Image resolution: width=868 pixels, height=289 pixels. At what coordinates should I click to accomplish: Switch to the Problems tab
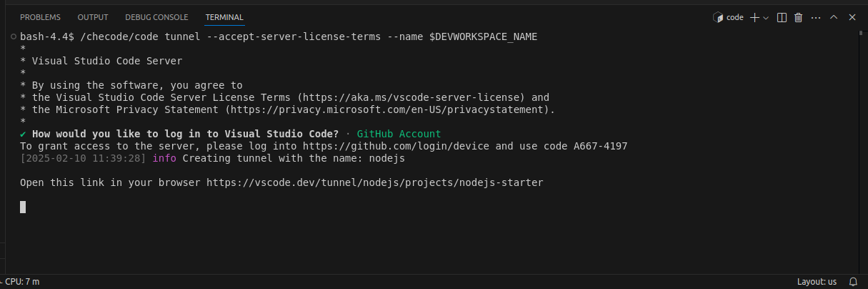click(40, 17)
